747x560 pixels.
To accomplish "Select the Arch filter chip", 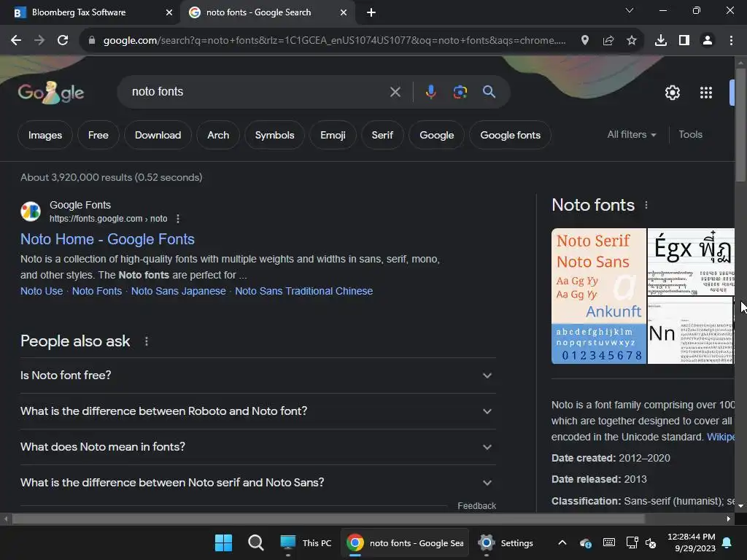I will point(217,135).
